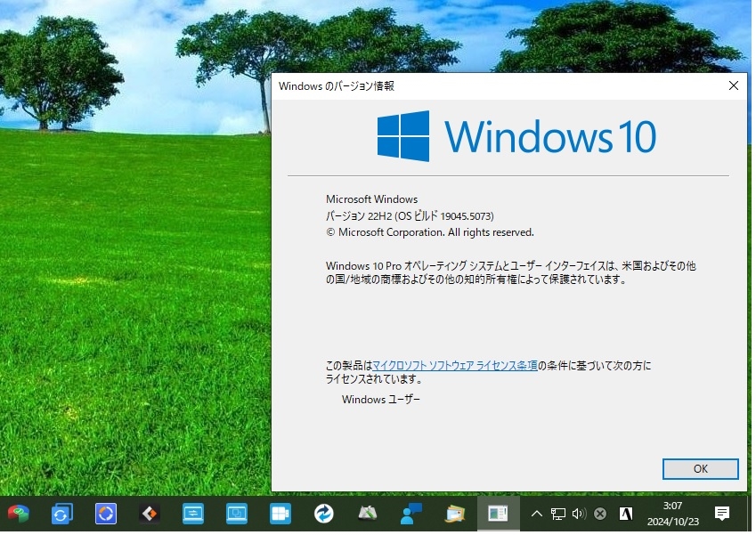This screenshot has width=756, height=535.
Task: Click the Microsoft Corporation copyright line
Action: point(432,234)
